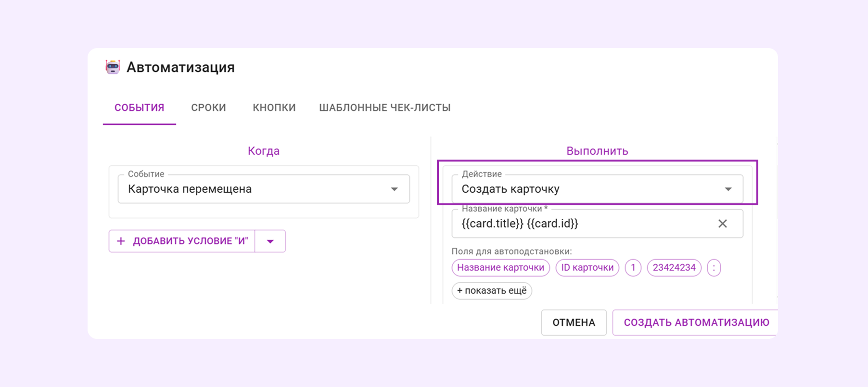Click the ОТМЕНА button
This screenshot has height=387, width=868.
(574, 323)
